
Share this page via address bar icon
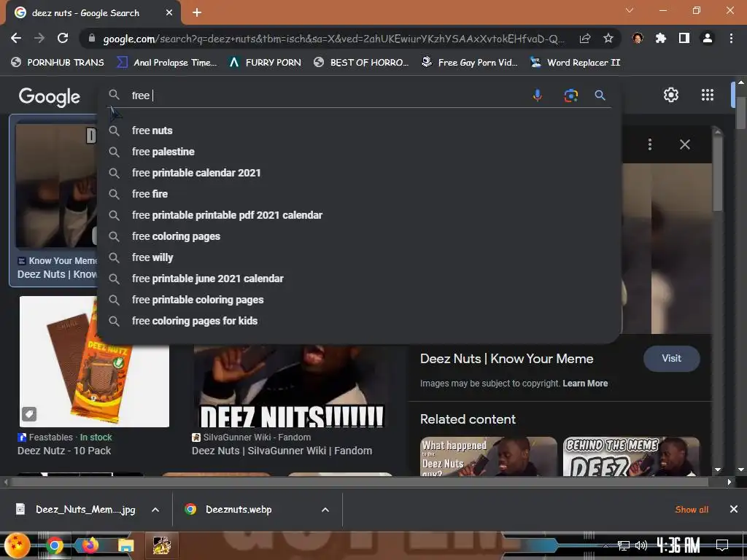(585, 39)
